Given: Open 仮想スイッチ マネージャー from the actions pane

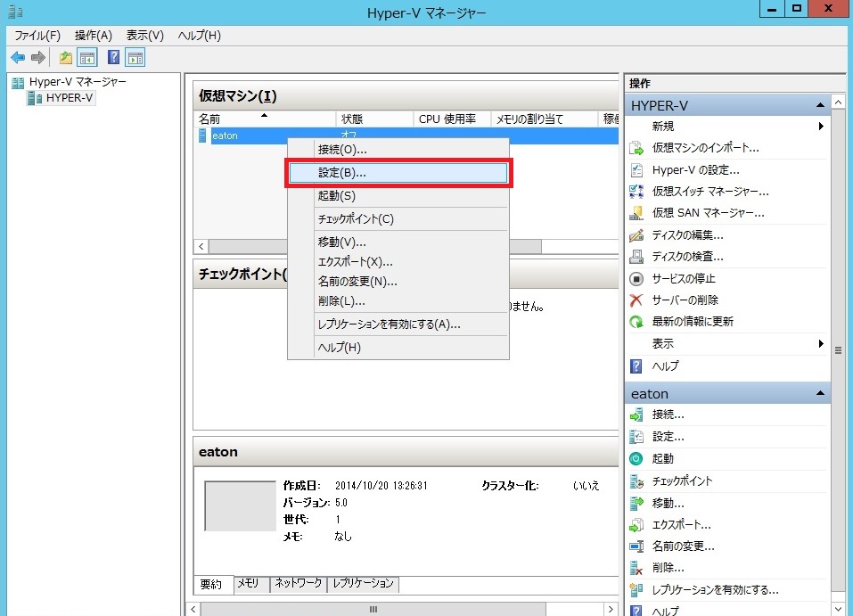Looking at the screenshot, I should point(709,192).
